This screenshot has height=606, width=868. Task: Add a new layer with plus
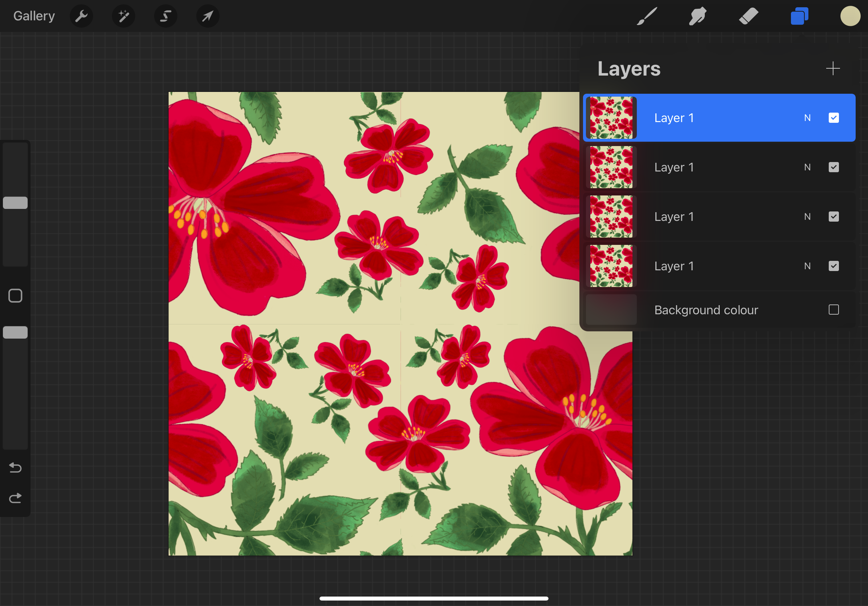(833, 69)
